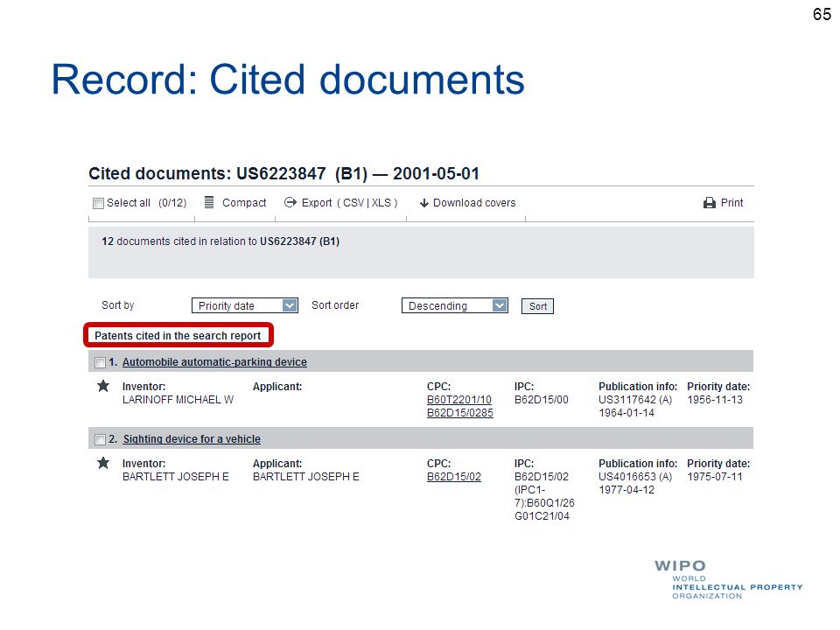Check the box for document 1

pos(100,362)
